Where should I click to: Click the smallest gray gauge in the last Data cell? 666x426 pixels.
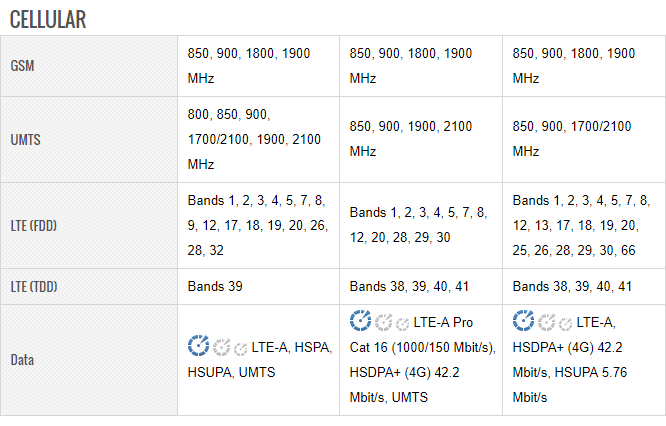tap(564, 324)
